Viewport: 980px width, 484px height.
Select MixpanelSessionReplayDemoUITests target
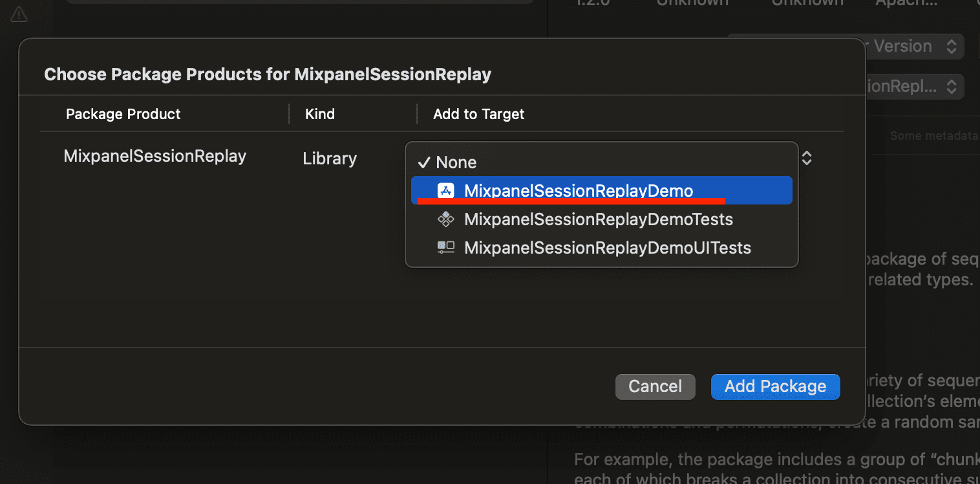(601, 247)
